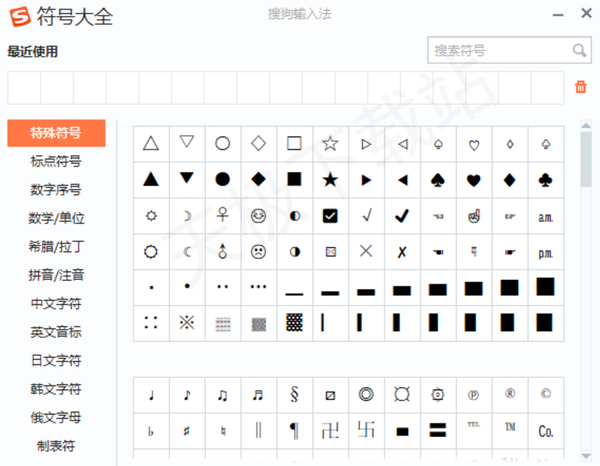Select the 特殊符号 category tab

56,133
